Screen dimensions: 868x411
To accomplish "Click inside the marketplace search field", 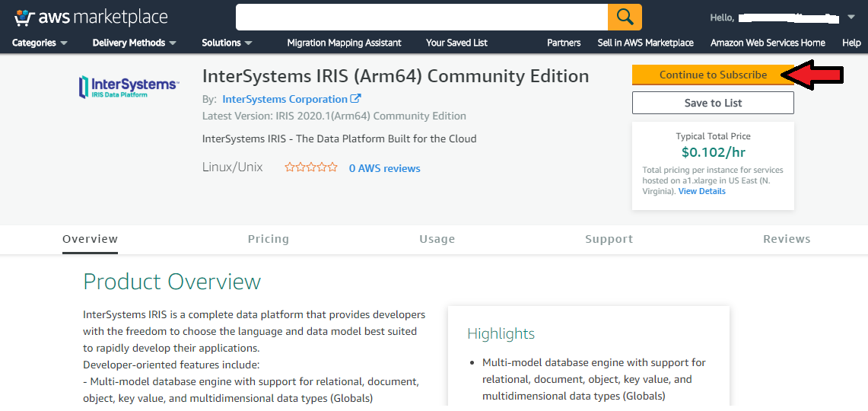I will (x=421, y=18).
